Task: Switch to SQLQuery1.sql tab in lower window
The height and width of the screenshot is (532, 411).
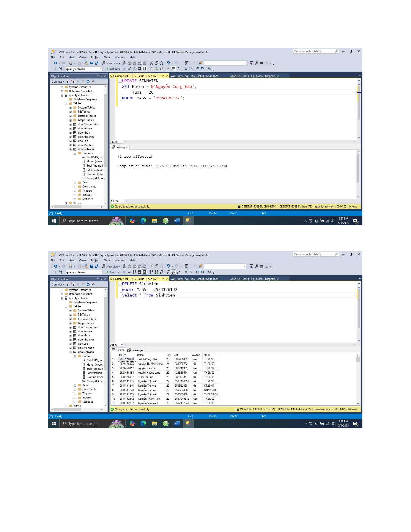Action: coord(194,279)
